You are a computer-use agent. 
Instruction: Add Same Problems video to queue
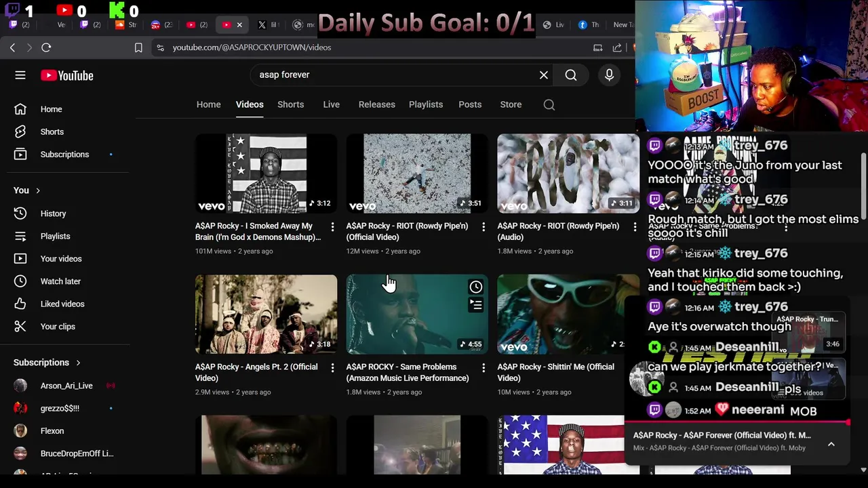pos(476,306)
